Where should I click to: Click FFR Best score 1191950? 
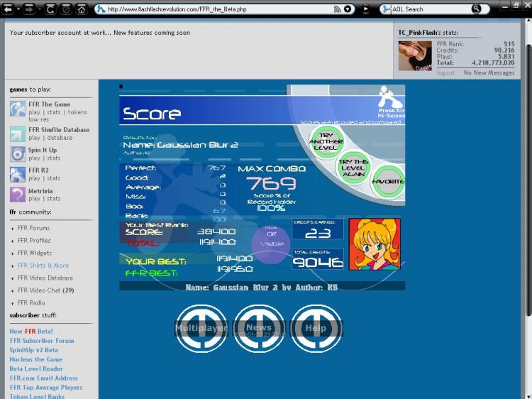point(235,269)
